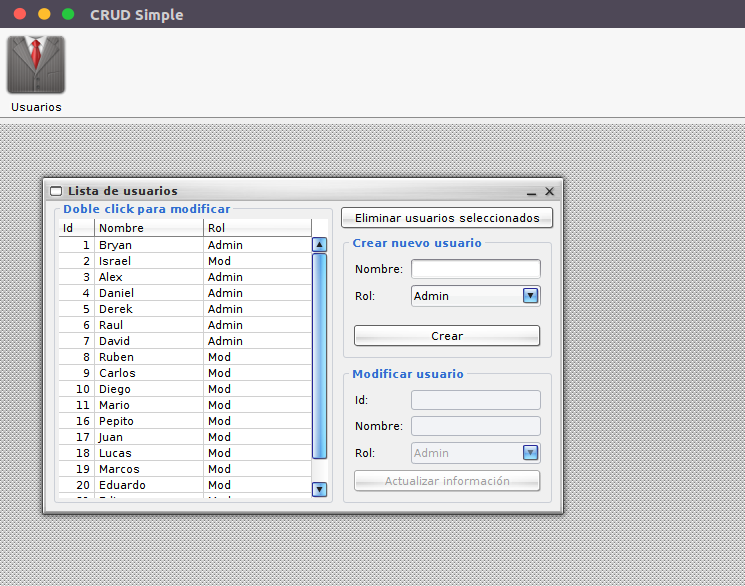Select the Israel row name cell
745x586 pixels.
149,261
